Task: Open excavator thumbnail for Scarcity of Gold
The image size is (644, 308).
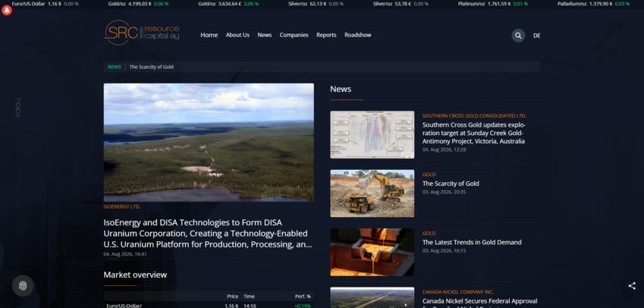Action: coord(372,193)
